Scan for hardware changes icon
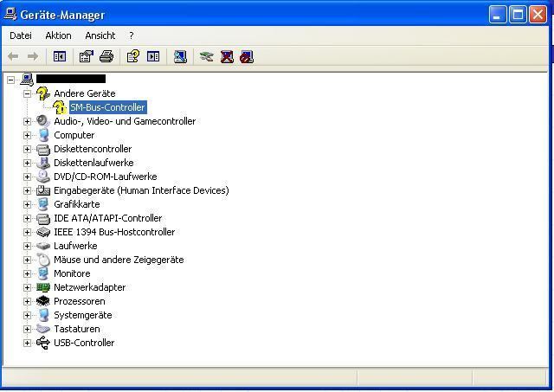554x392 pixels. click(180, 56)
